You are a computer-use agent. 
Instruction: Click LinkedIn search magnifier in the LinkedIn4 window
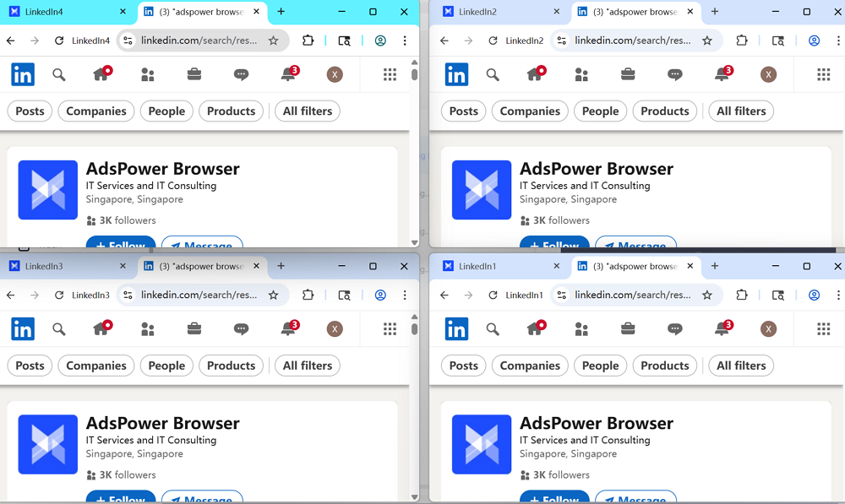(x=59, y=74)
